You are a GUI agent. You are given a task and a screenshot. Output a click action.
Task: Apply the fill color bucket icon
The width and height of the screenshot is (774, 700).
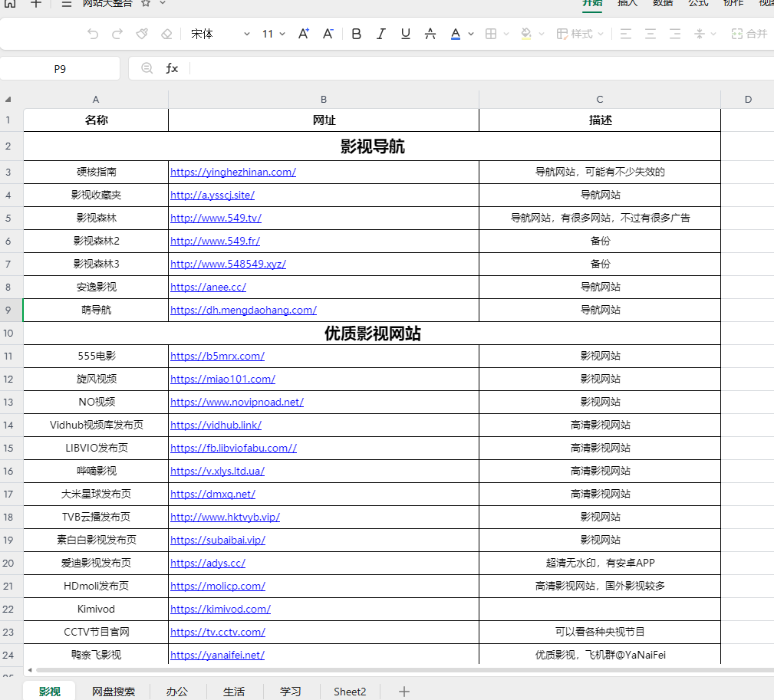pyautogui.click(x=526, y=34)
